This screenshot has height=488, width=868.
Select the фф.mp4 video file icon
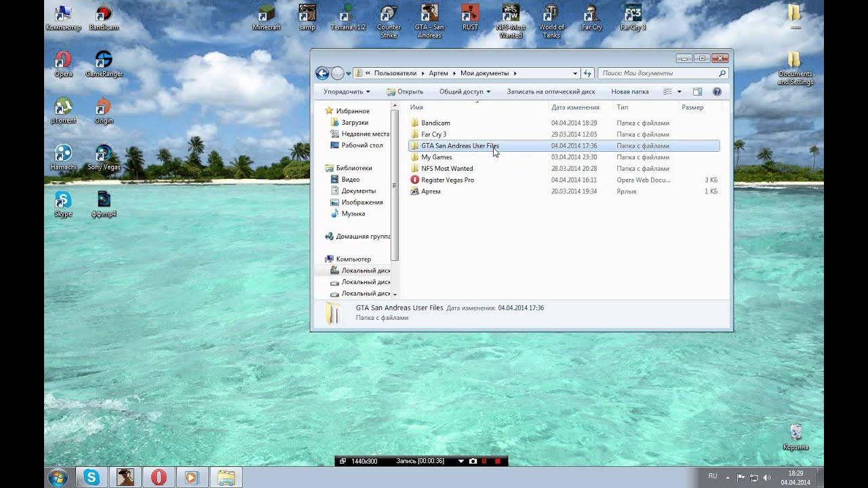pyautogui.click(x=104, y=203)
